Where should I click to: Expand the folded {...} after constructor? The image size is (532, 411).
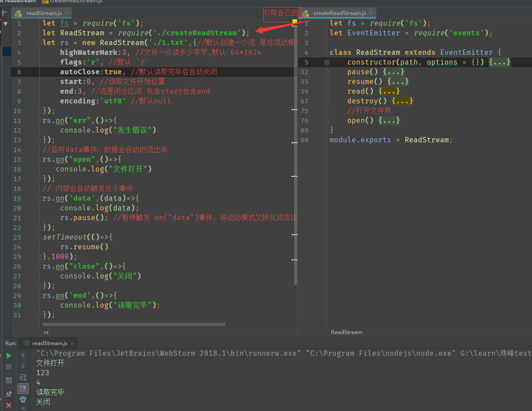pos(499,62)
